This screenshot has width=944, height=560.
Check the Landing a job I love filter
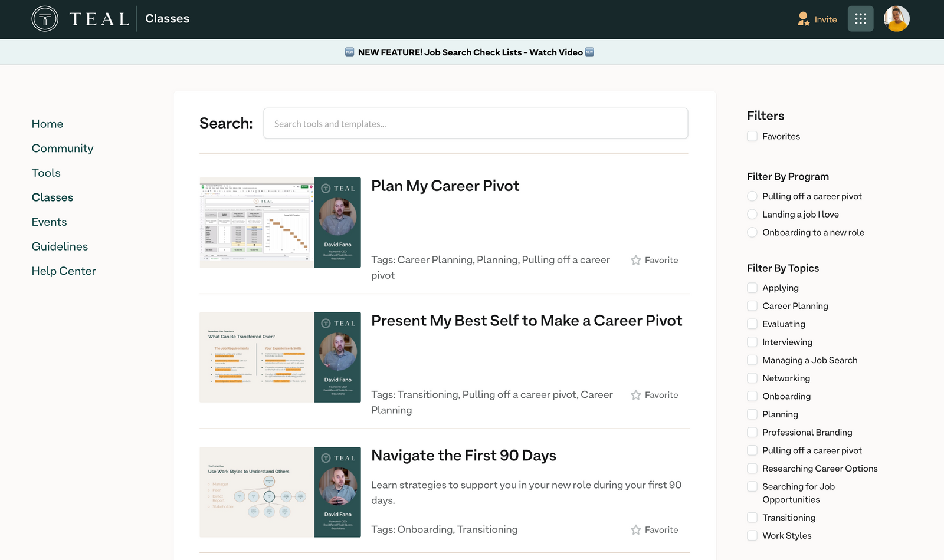(x=752, y=214)
